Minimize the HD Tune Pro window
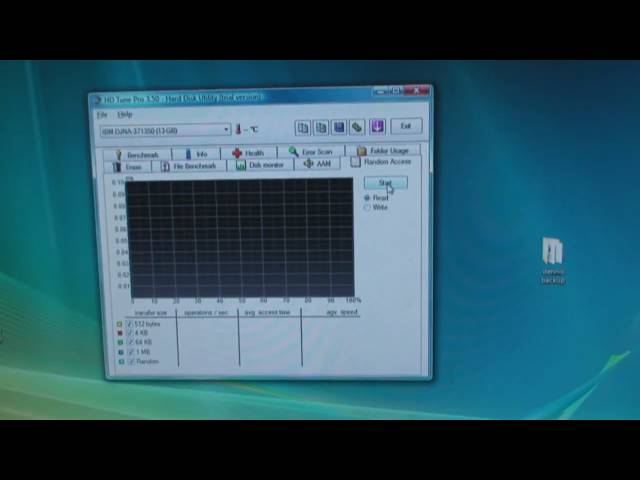 click(x=380, y=91)
